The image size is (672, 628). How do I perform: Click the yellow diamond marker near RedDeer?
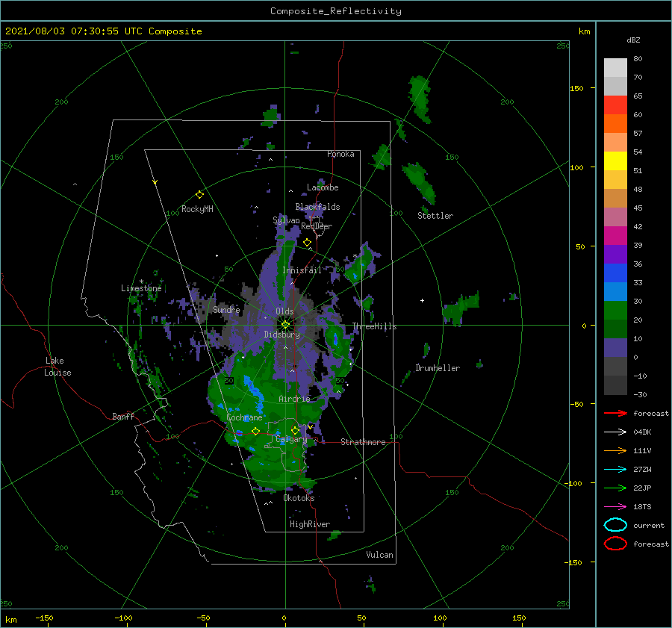tap(307, 243)
